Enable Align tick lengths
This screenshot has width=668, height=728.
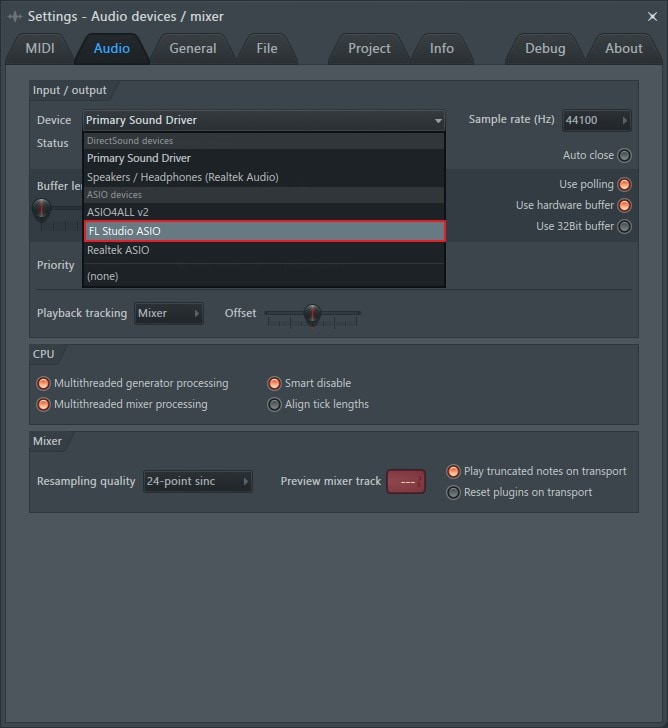pyautogui.click(x=274, y=404)
